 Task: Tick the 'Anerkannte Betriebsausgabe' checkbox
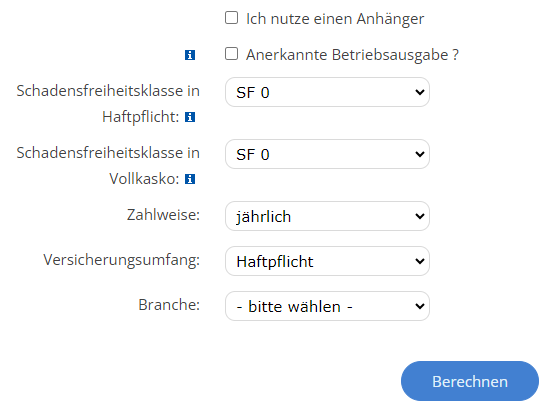click(x=232, y=54)
